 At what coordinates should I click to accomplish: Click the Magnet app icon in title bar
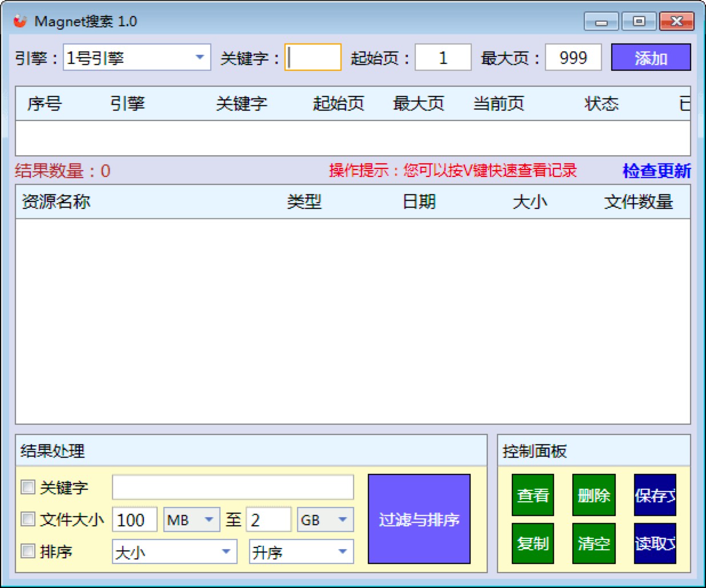21,22
